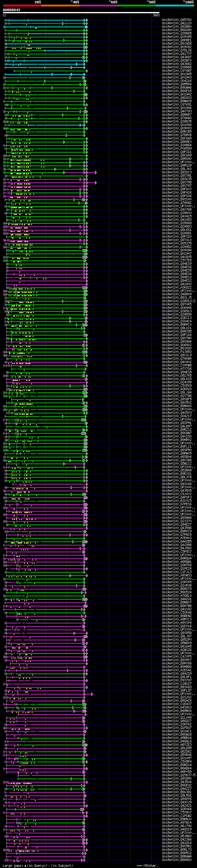Viewport: 197px width, 868px height.
Task: Select hit UniRef100_Q76KW3
Action: [177, 118]
